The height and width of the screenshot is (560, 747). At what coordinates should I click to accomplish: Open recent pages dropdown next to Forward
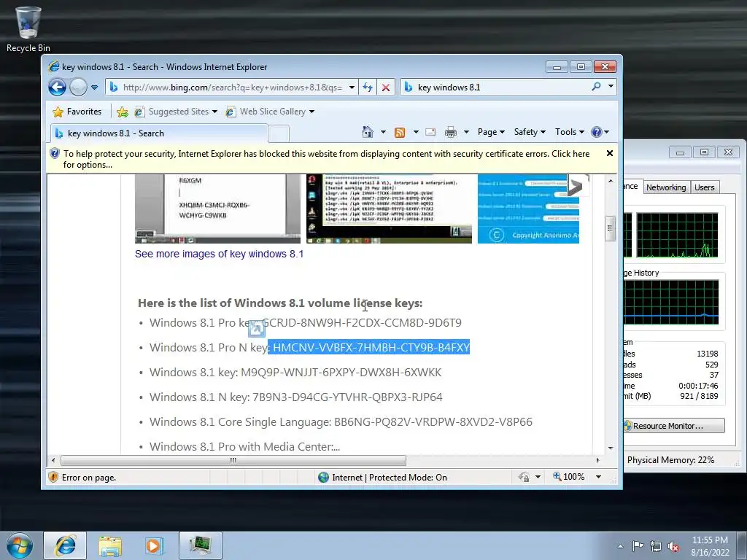pyautogui.click(x=94, y=87)
